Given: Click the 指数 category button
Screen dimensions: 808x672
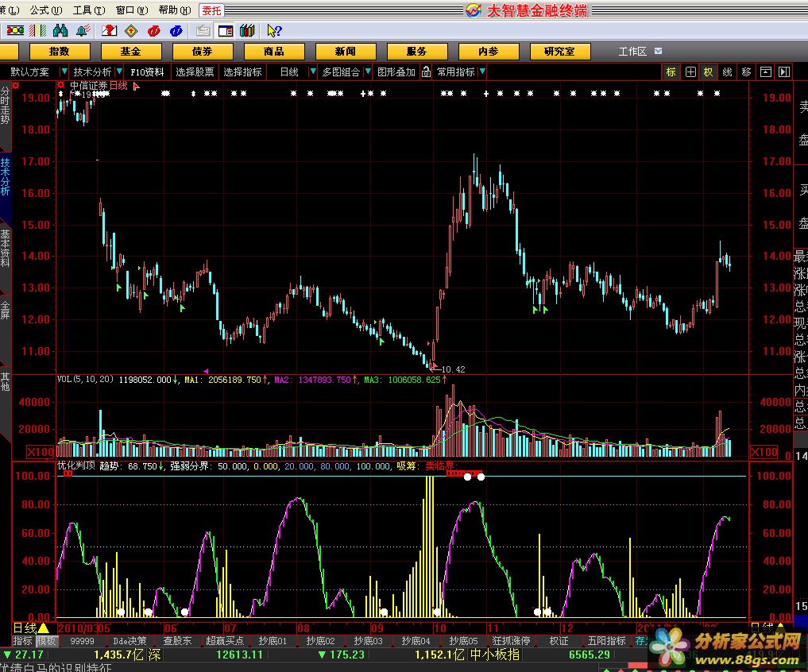Looking at the screenshot, I should pyautogui.click(x=60, y=51).
